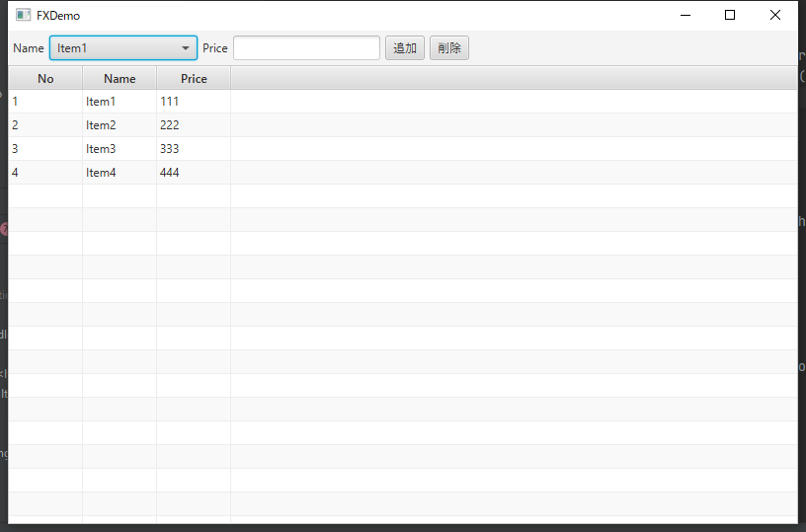Select the table cell reading Item2
This screenshot has width=806, height=532.
[120, 125]
